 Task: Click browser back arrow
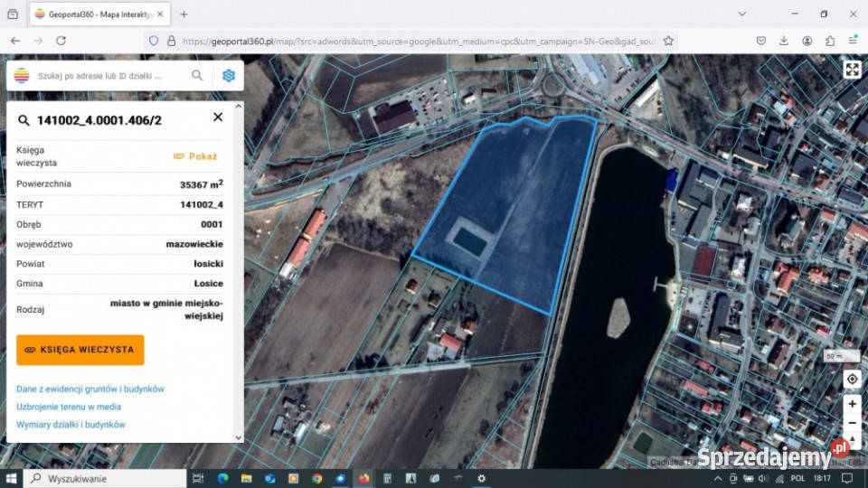point(15,41)
